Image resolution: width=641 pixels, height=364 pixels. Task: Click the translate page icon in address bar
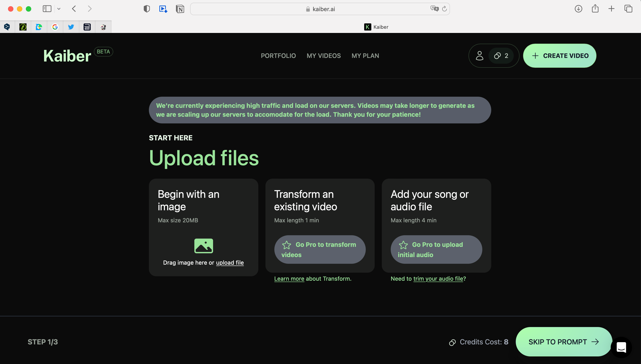pos(434,9)
